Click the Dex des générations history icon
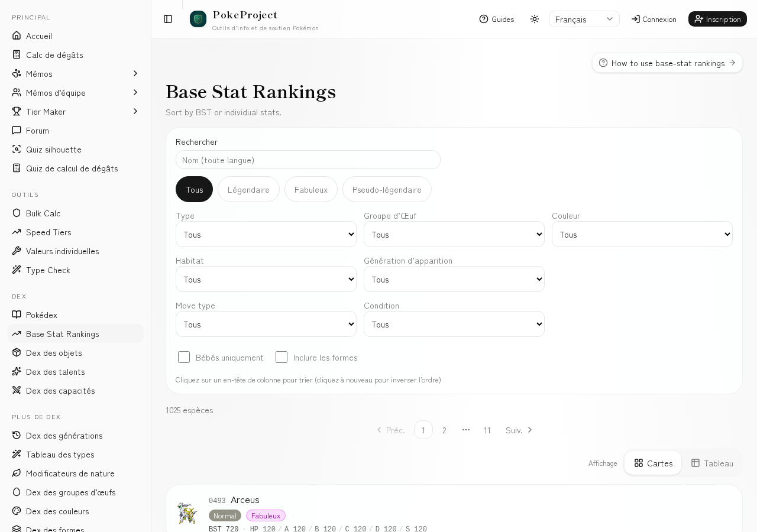The height and width of the screenshot is (532, 757). coord(17,435)
